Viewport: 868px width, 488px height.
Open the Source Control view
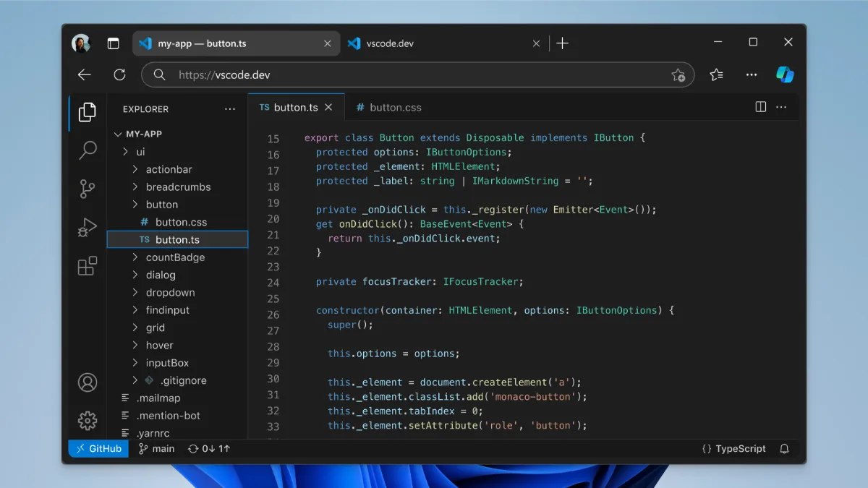tap(88, 189)
